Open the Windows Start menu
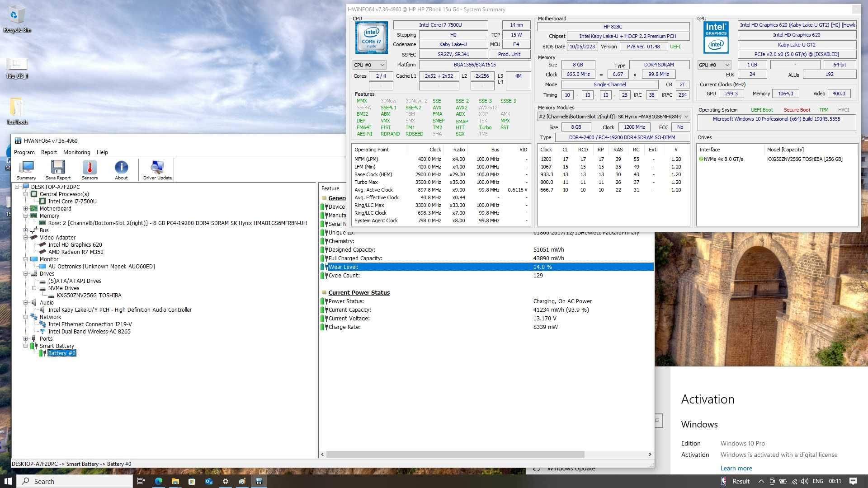The height and width of the screenshot is (488, 868). (x=8, y=481)
